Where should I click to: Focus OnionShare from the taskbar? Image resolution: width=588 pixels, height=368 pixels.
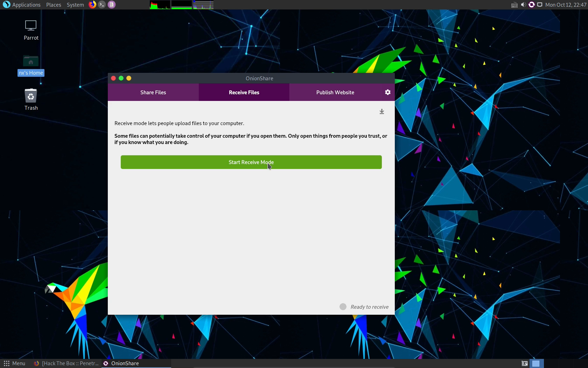tap(136, 363)
